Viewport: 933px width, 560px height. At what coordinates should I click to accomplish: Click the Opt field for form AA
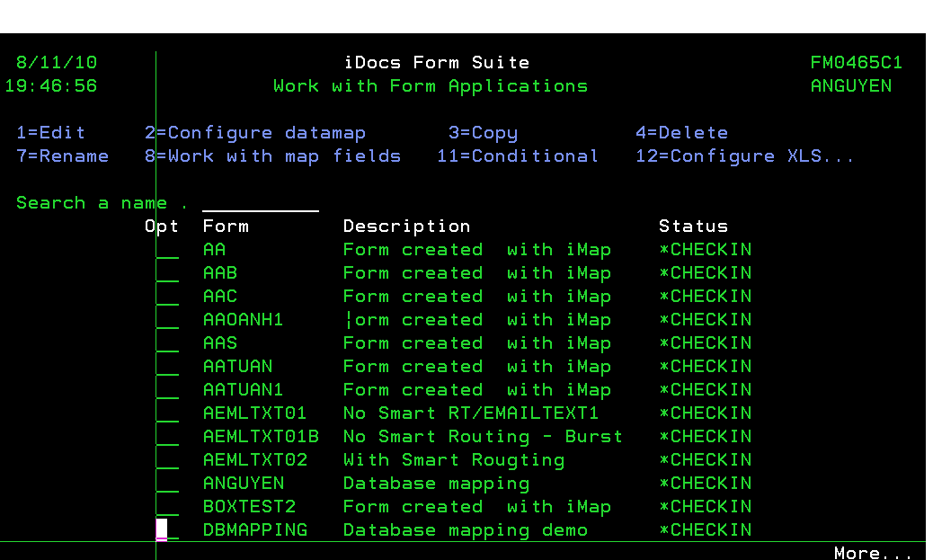(168, 250)
